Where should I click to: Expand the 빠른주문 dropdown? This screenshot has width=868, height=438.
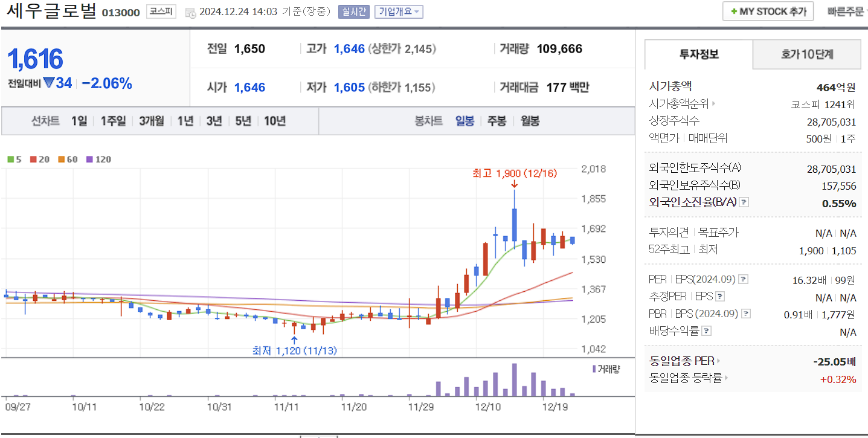click(844, 10)
